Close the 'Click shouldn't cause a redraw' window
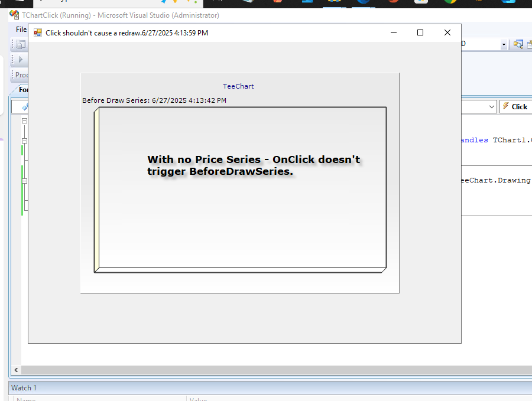Image resolution: width=532 pixels, height=401 pixels. (447, 32)
